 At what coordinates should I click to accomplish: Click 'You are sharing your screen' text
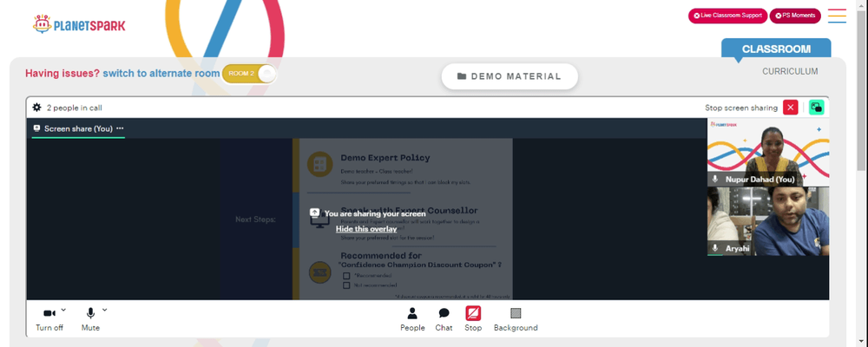click(x=375, y=213)
